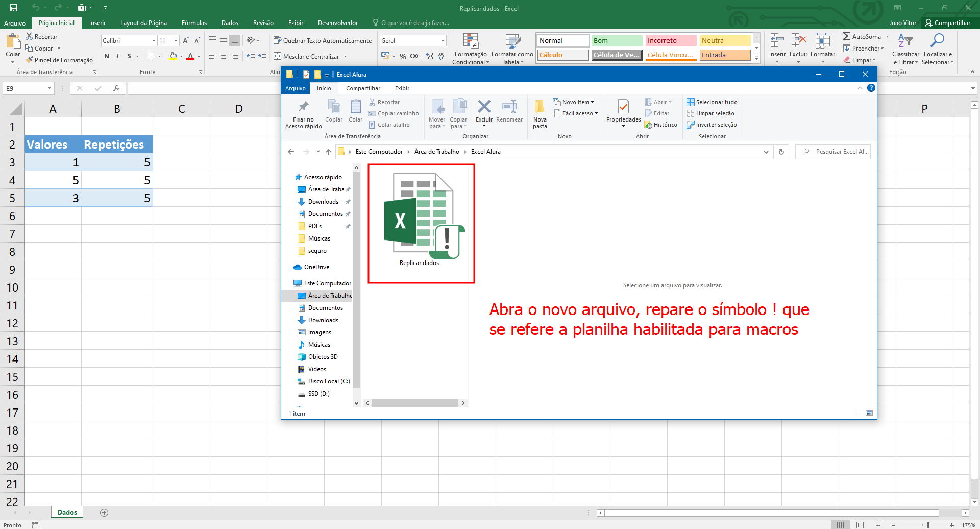Click the Excel save disk icon

click(x=14, y=8)
